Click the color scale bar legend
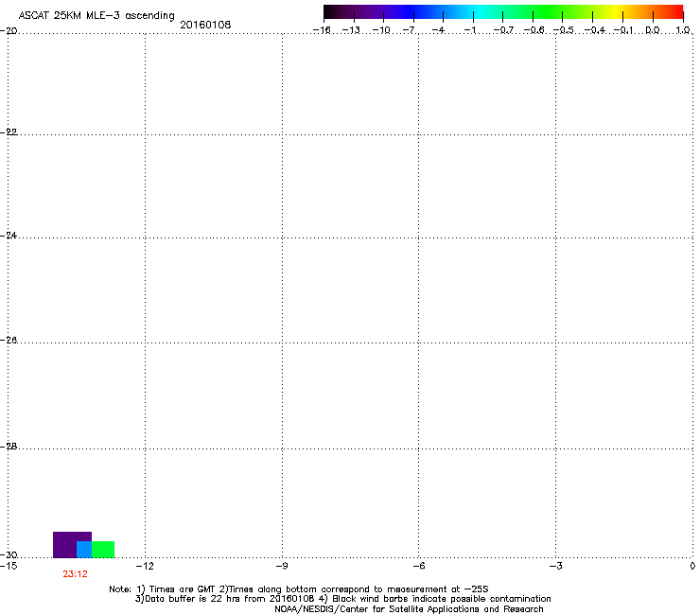The image size is (700, 615). 503,12
